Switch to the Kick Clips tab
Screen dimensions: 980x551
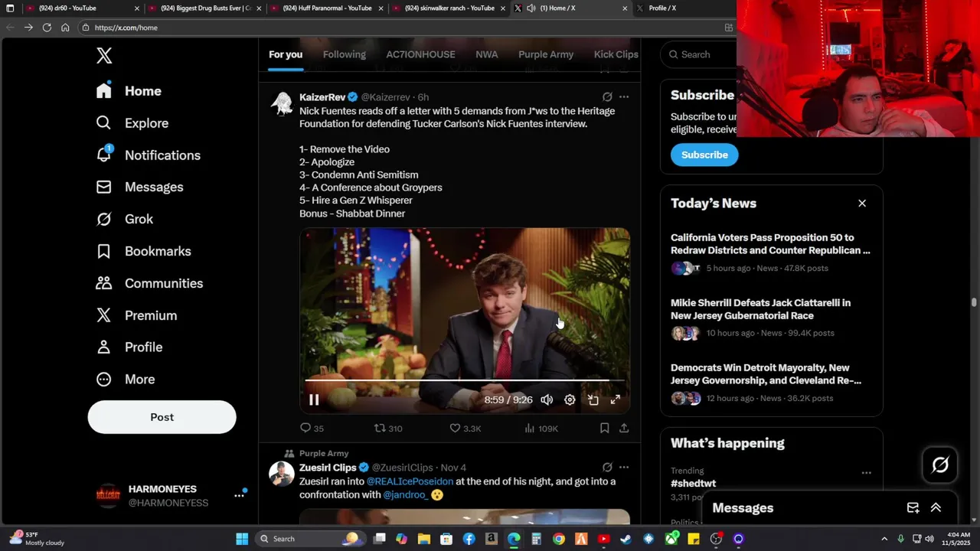(616, 54)
